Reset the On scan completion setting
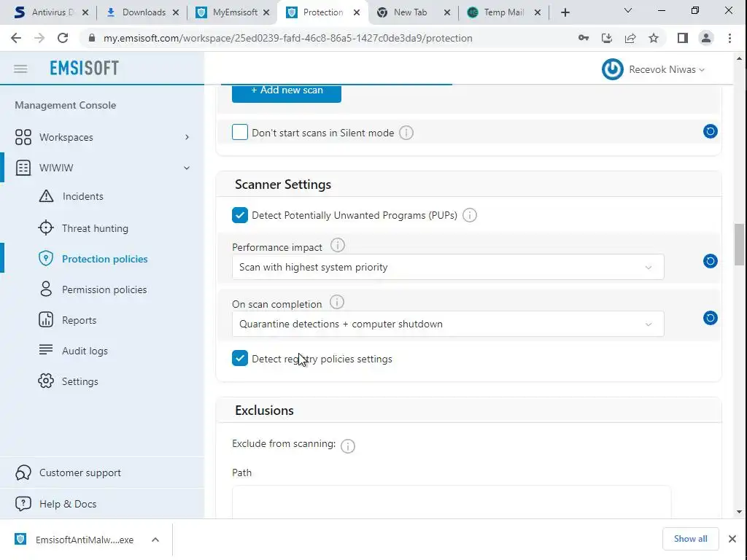The image size is (747, 560). click(711, 318)
